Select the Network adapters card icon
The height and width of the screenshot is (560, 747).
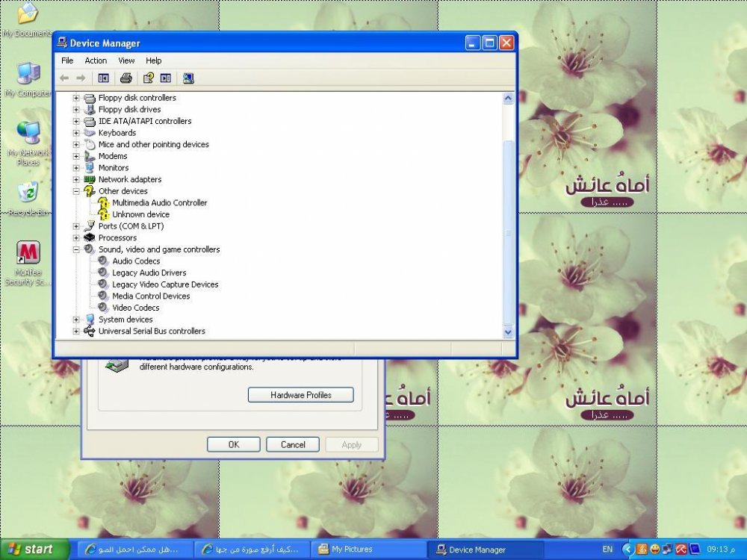90,179
